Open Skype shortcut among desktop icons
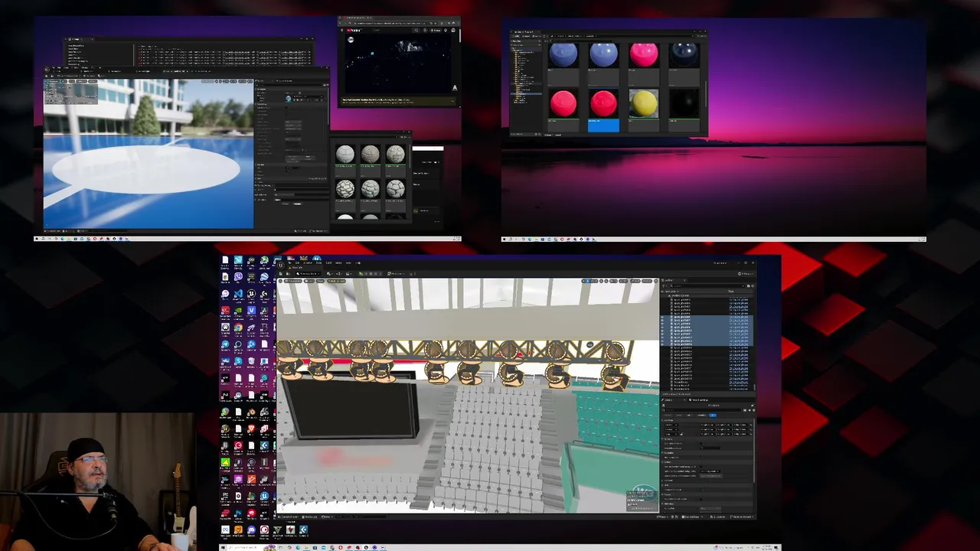 (238, 361)
